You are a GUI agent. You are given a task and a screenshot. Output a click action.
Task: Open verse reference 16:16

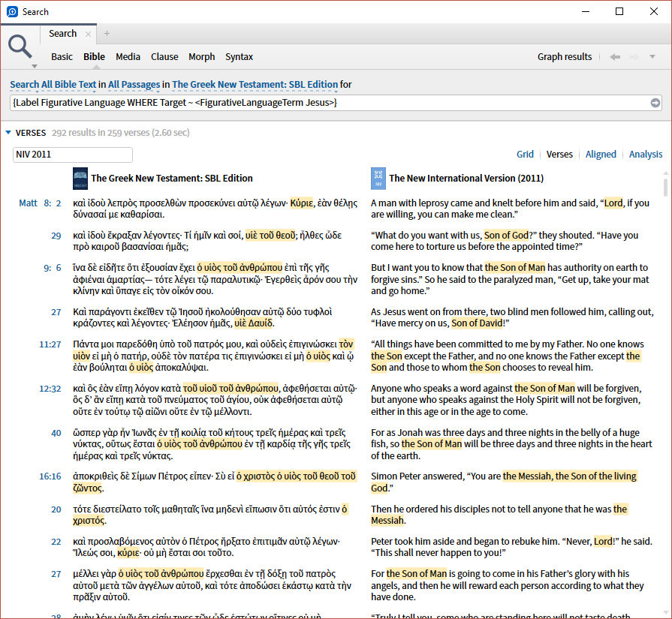[x=50, y=476]
